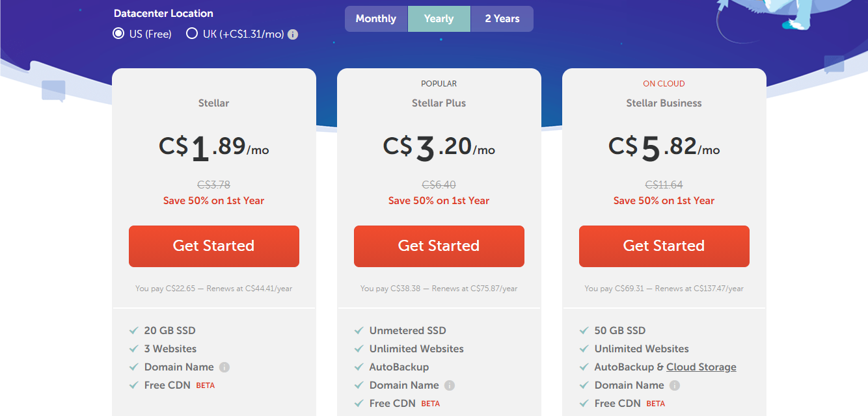Switch billing to Yearly
The image size is (868, 416).
pos(439,19)
